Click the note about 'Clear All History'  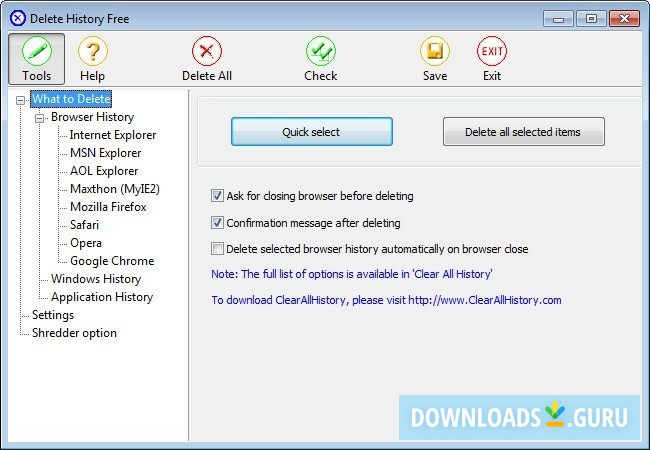[x=352, y=274]
